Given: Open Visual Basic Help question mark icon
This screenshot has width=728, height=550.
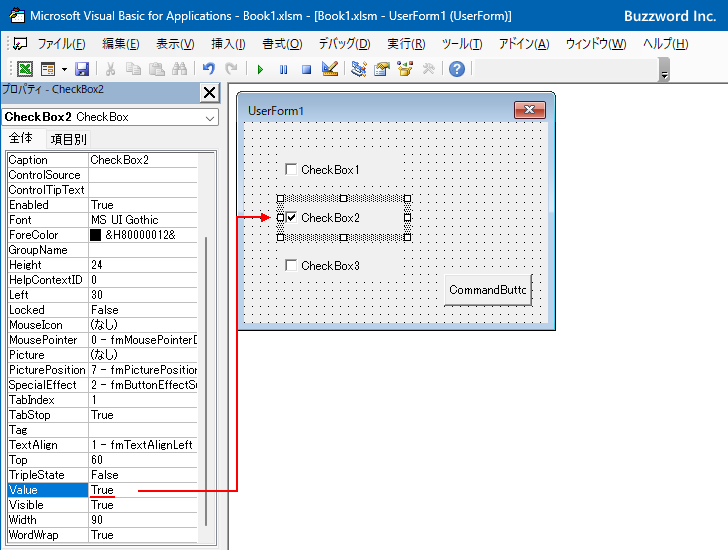Looking at the screenshot, I should 457,69.
